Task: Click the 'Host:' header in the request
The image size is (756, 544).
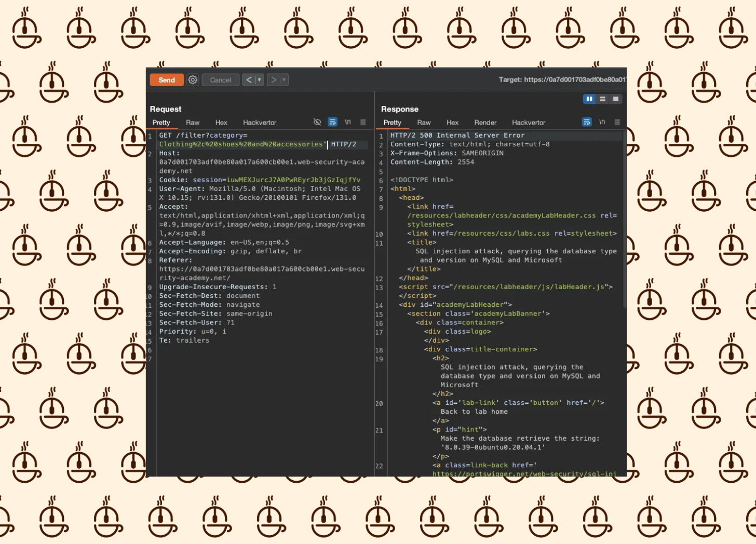Action: (x=169, y=153)
